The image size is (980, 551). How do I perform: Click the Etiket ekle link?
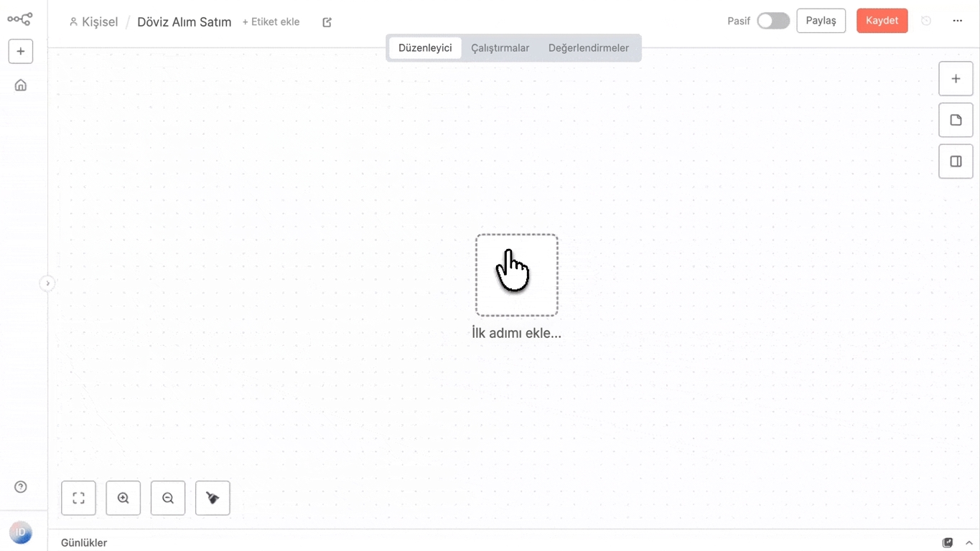click(x=271, y=22)
